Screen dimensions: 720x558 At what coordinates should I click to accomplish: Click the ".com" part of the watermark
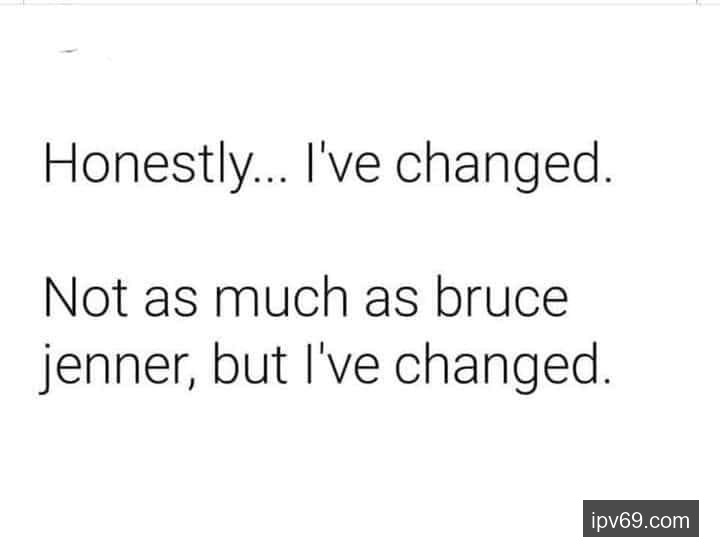click(x=668, y=520)
